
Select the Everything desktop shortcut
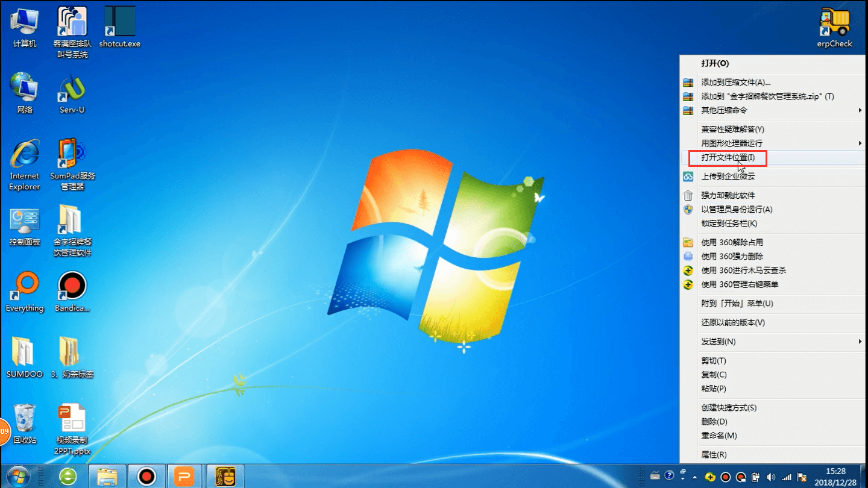[x=25, y=292]
